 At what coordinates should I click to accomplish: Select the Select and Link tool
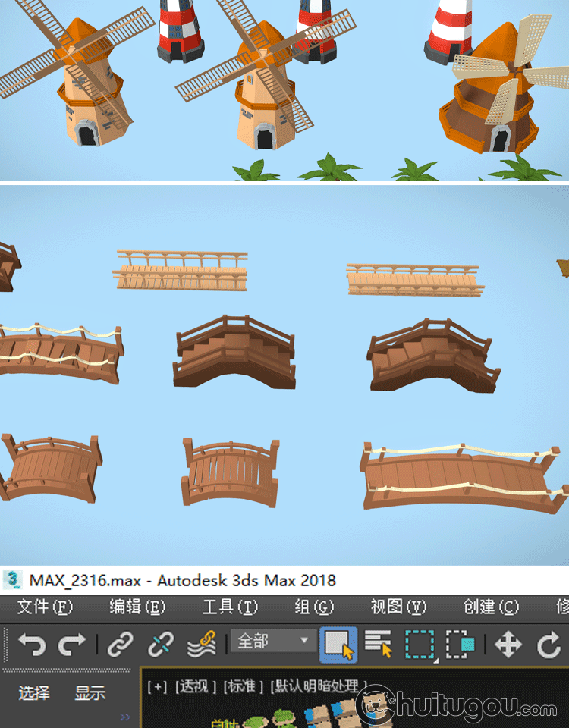120,645
